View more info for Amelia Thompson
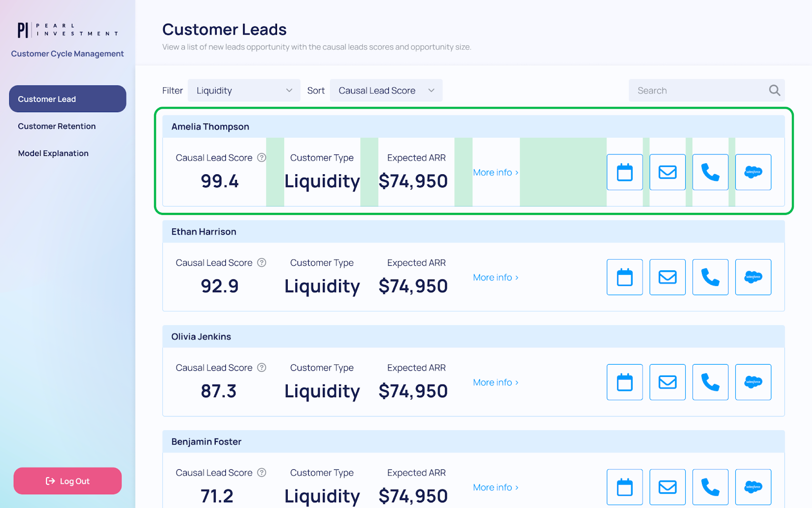This screenshot has width=812, height=508. click(496, 172)
